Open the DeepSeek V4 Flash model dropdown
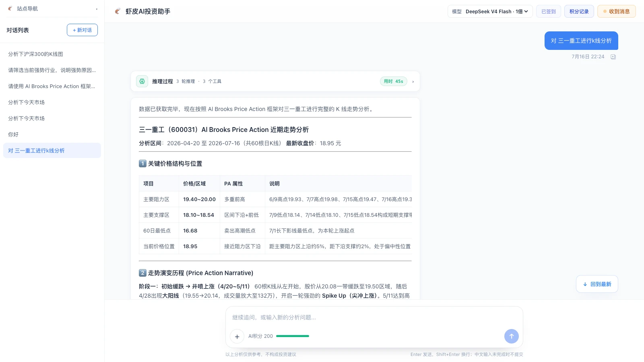644x362 pixels. [490, 11]
